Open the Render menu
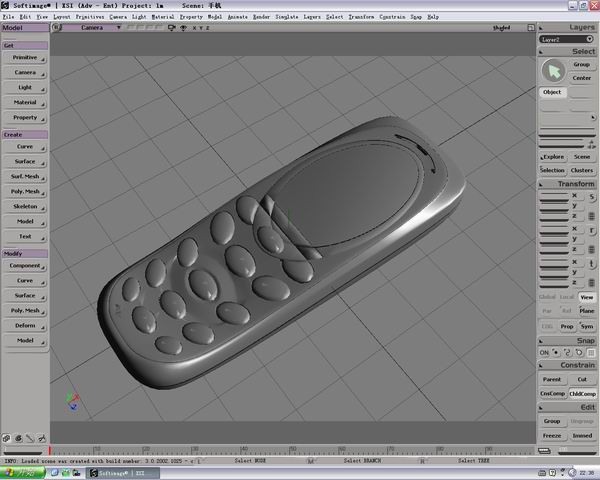The height and width of the screenshot is (480, 600). 261,17
